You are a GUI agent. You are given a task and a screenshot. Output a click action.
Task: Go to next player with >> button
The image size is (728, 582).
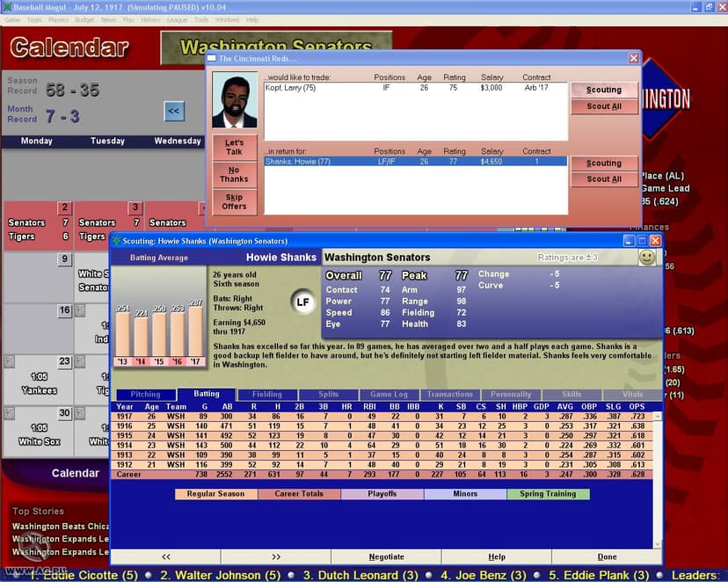[276, 557]
